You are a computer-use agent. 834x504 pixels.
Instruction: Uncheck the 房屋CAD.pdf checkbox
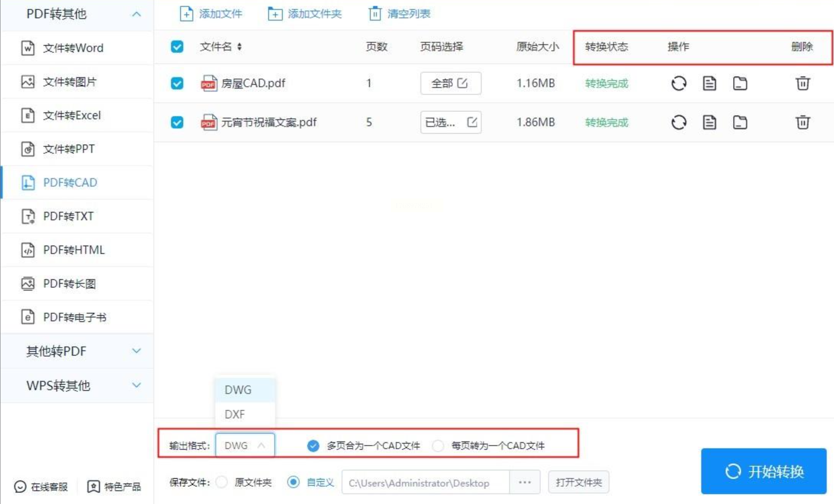point(177,83)
